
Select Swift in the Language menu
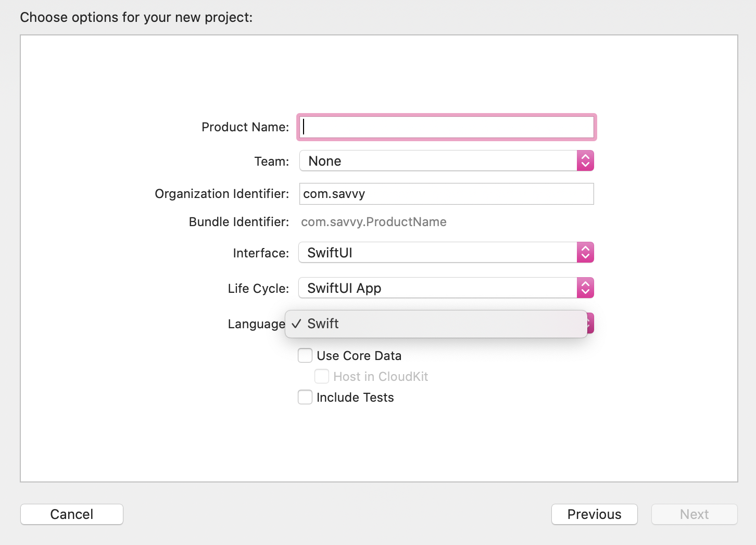pyautogui.click(x=436, y=324)
